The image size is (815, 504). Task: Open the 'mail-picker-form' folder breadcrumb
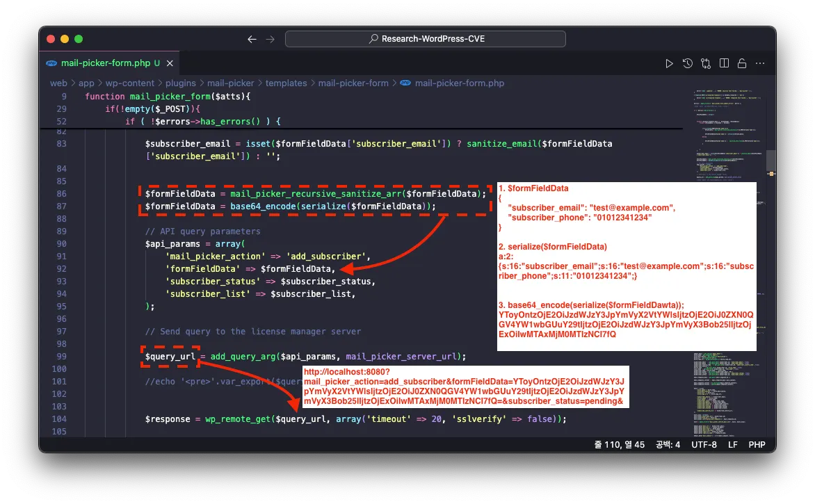click(x=353, y=83)
